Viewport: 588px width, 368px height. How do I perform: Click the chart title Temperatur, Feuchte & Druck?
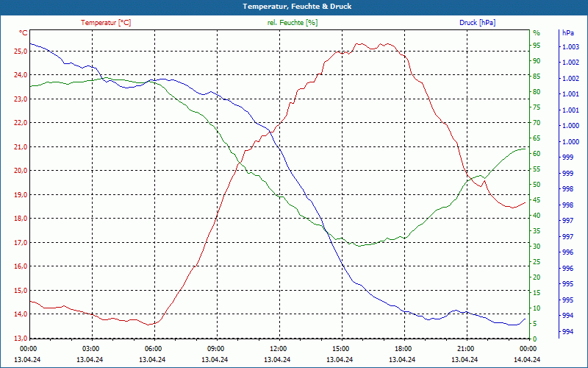[x=297, y=7]
